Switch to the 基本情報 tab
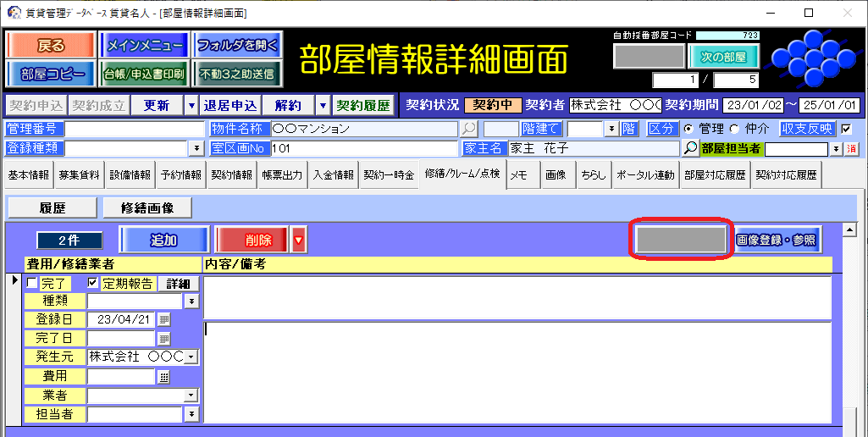 (29, 175)
